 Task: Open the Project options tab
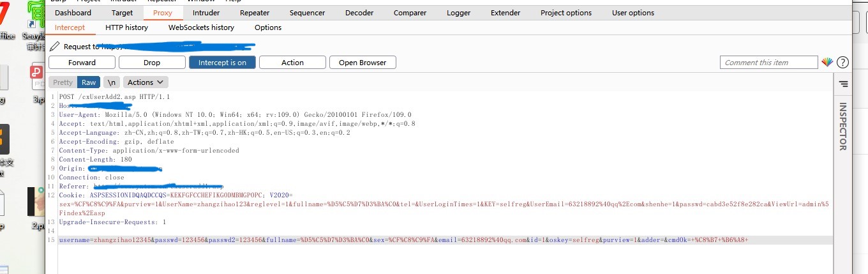click(566, 13)
